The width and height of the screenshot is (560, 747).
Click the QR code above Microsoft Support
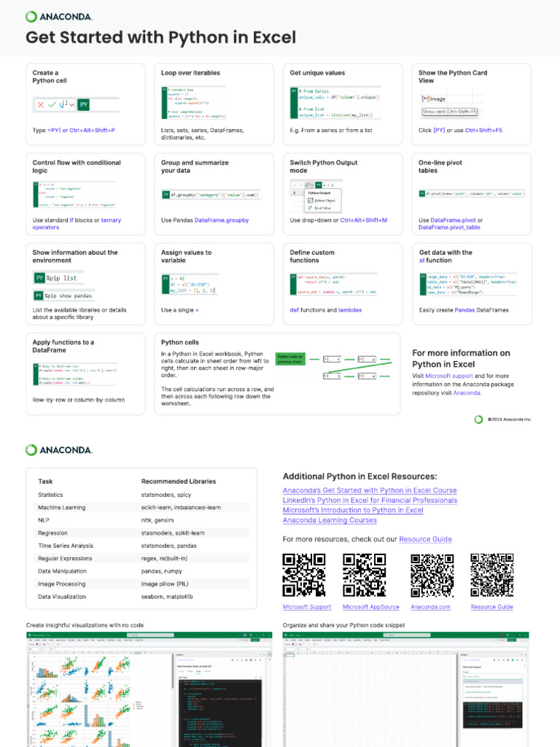click(304, 575)
